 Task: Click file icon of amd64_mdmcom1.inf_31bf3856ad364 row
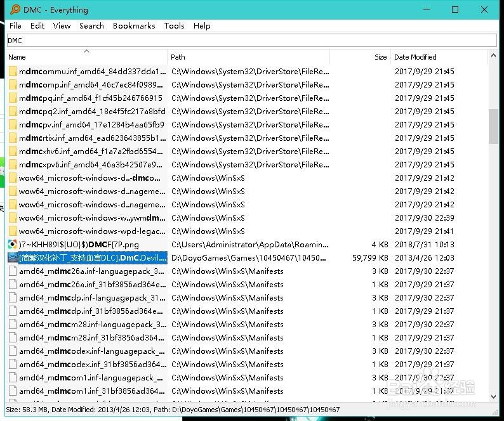tap(13, 391)
